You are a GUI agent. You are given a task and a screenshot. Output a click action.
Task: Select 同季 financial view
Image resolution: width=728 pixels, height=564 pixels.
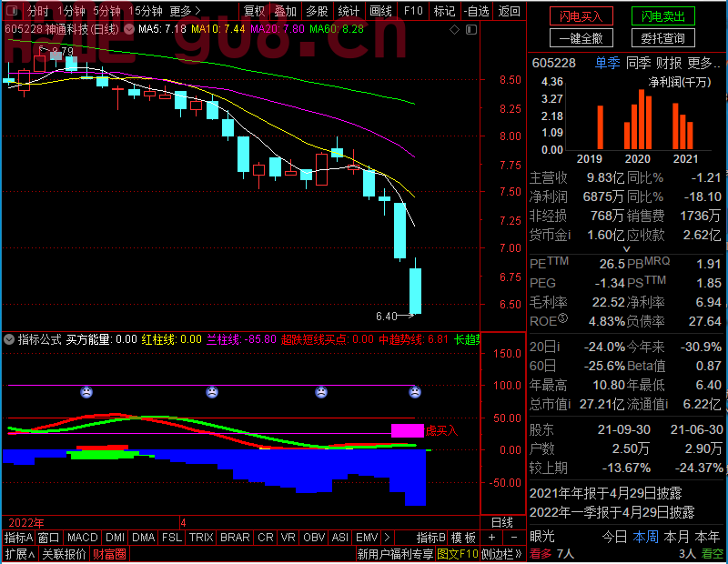pos(639,63)
